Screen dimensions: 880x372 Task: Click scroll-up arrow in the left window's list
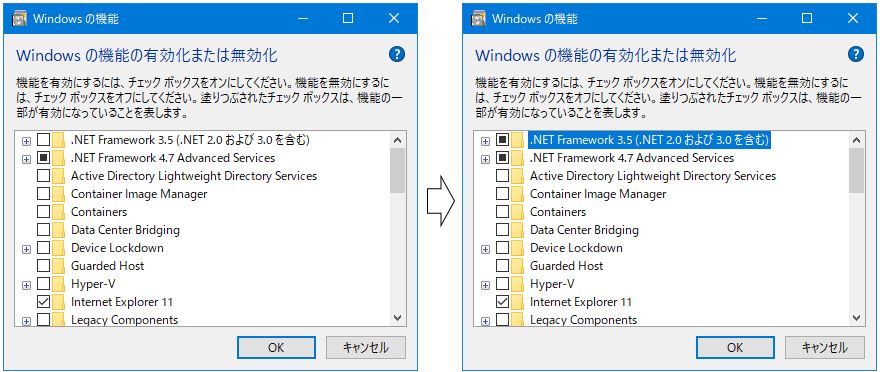[397, 140]
